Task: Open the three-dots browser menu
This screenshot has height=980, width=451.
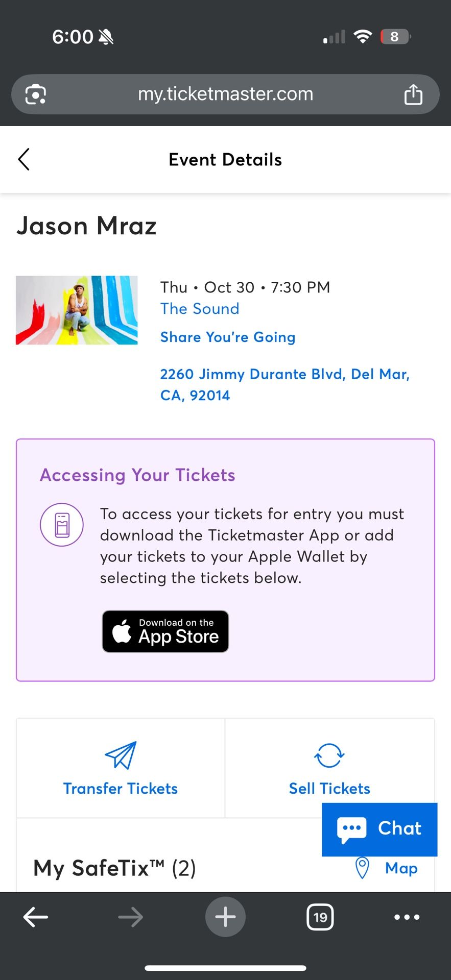Action: tap(406, 917)
